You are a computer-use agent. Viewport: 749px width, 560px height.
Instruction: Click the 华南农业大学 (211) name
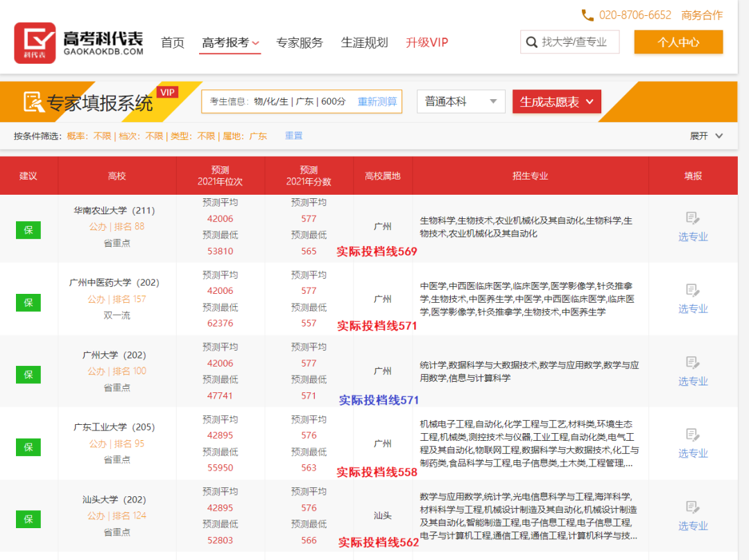point(114,211)
